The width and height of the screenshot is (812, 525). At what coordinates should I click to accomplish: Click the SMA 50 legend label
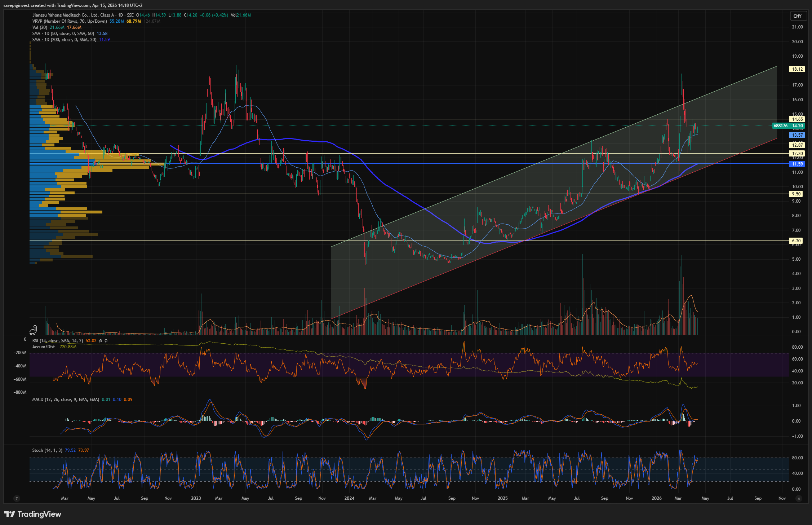pos(63,34)
